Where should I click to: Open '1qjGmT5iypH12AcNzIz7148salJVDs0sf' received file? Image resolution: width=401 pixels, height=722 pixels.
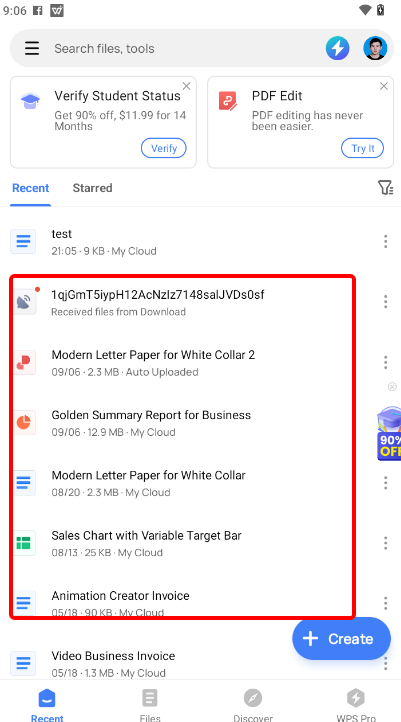click(158, 294)
